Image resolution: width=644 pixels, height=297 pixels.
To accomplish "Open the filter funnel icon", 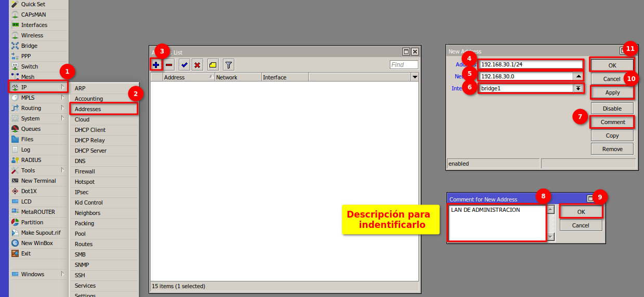I will click(229, 65).
